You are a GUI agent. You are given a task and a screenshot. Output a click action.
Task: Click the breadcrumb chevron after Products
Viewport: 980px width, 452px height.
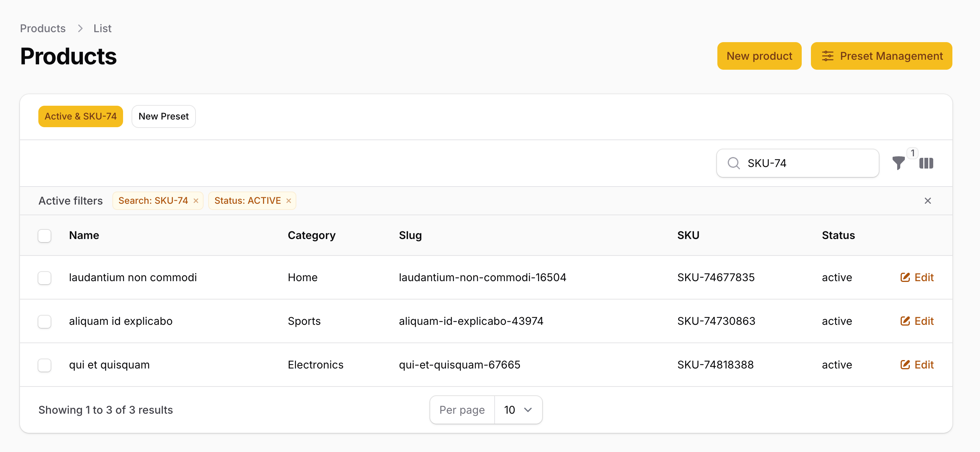[80, 28]
